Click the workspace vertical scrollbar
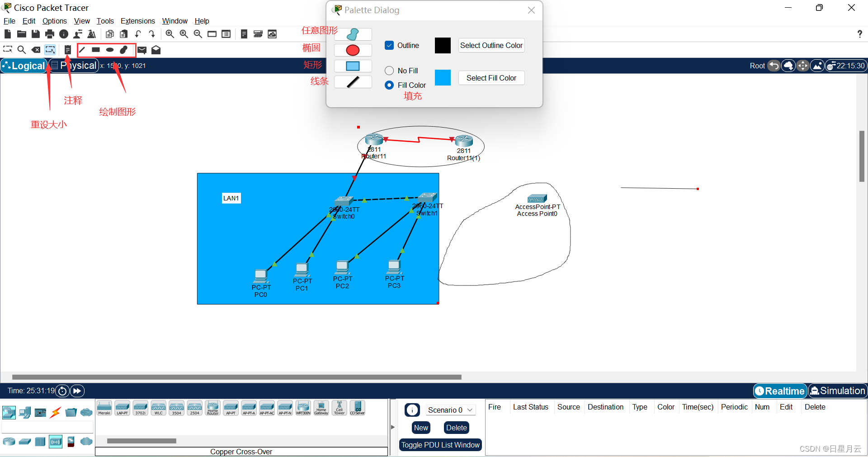Viewport: 868px width, 457px height. tap(862, 156)
